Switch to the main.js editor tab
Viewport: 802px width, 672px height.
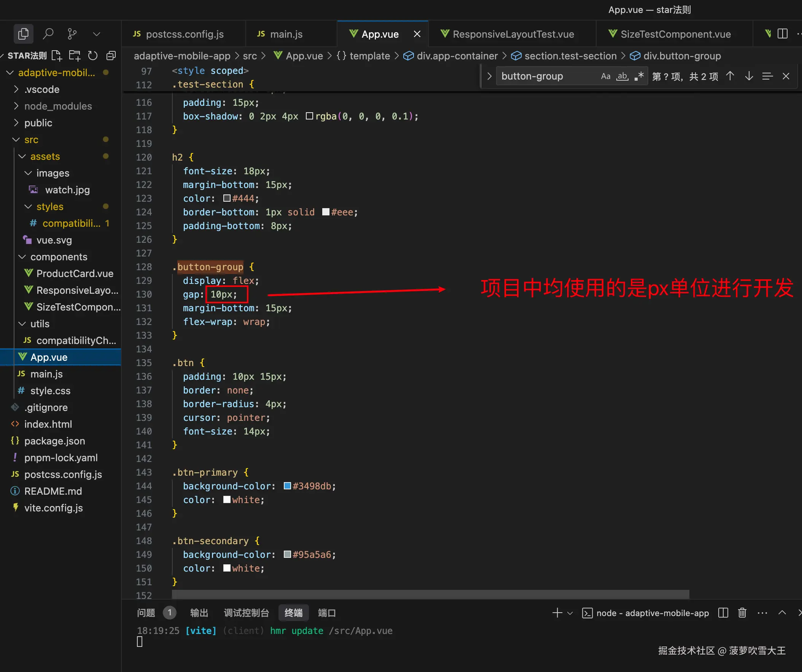coord(286,34)
